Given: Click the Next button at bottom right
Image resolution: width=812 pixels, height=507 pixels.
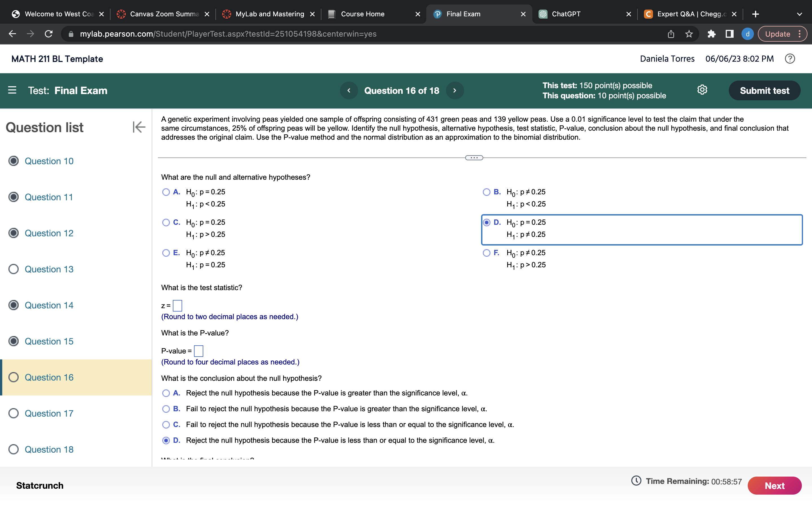Looking at the screenshot, I should point(774,485).
